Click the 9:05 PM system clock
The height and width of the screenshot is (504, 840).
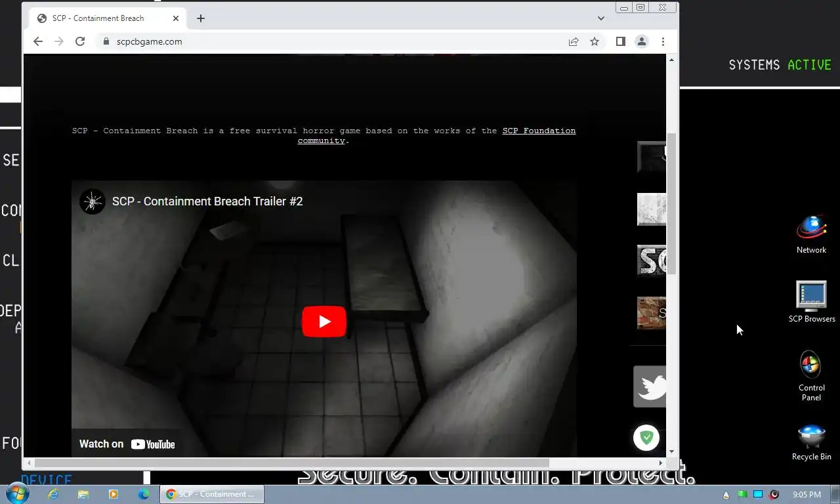[807, 494]
